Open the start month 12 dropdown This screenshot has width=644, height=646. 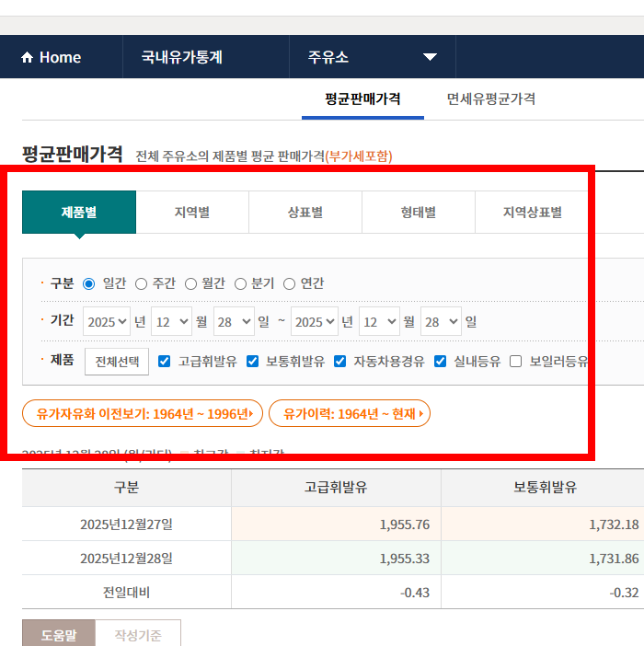pos(171,321)
